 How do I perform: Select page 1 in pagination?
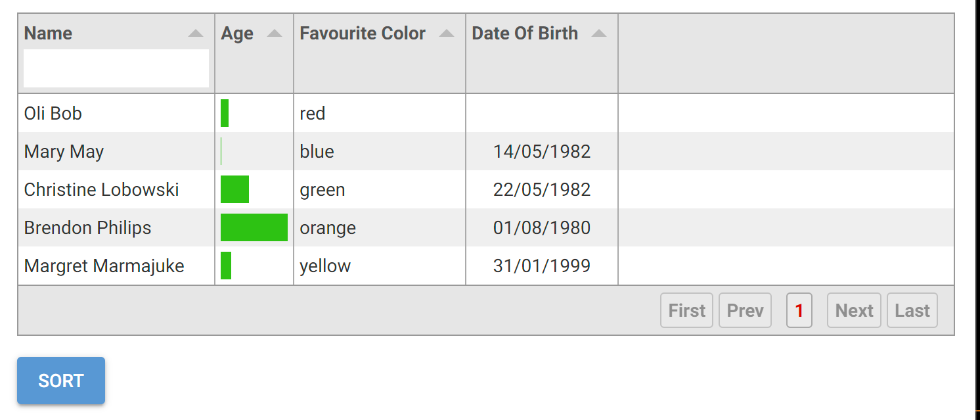click(x=799, y=311)
